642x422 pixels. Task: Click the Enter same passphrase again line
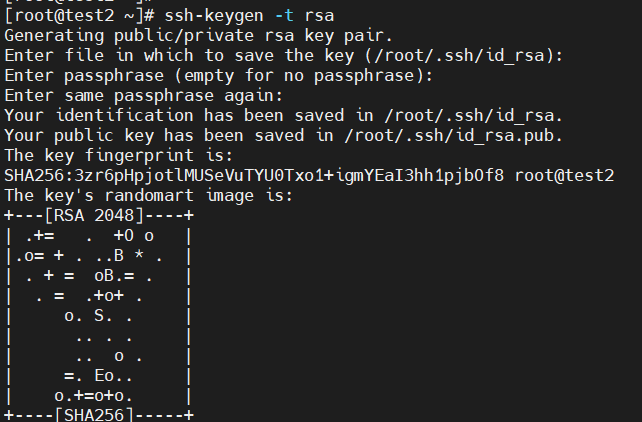point(144,96)
